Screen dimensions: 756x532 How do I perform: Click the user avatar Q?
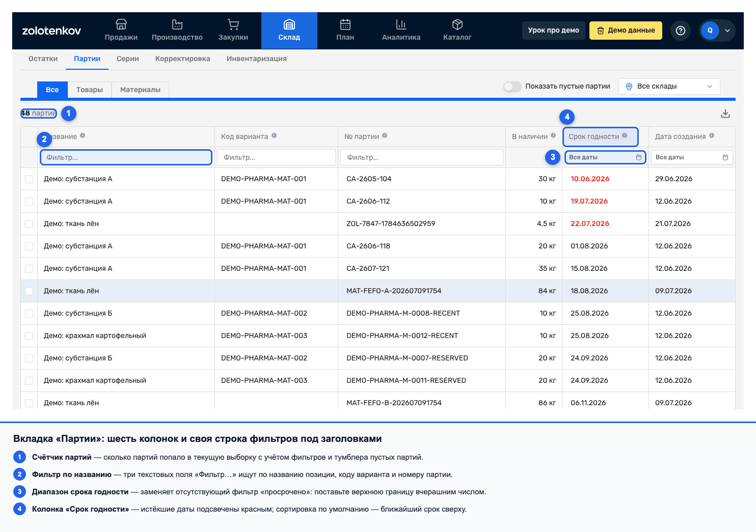pos(710,31)
